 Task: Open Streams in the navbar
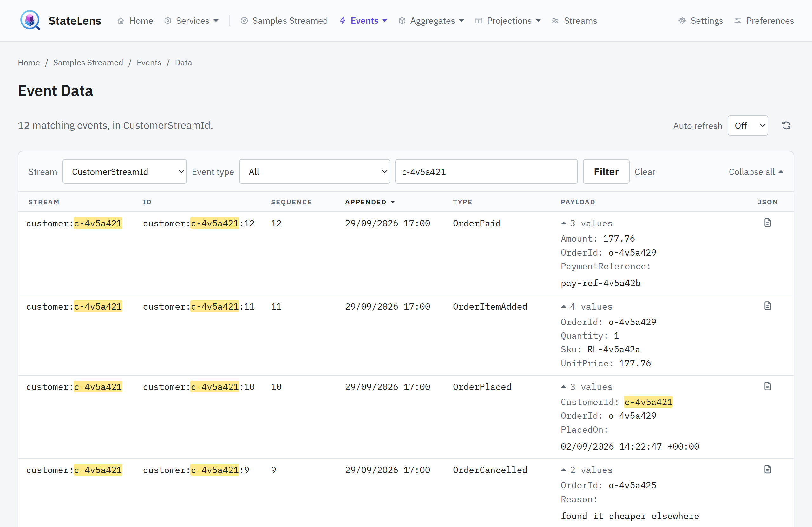[574, 21]
